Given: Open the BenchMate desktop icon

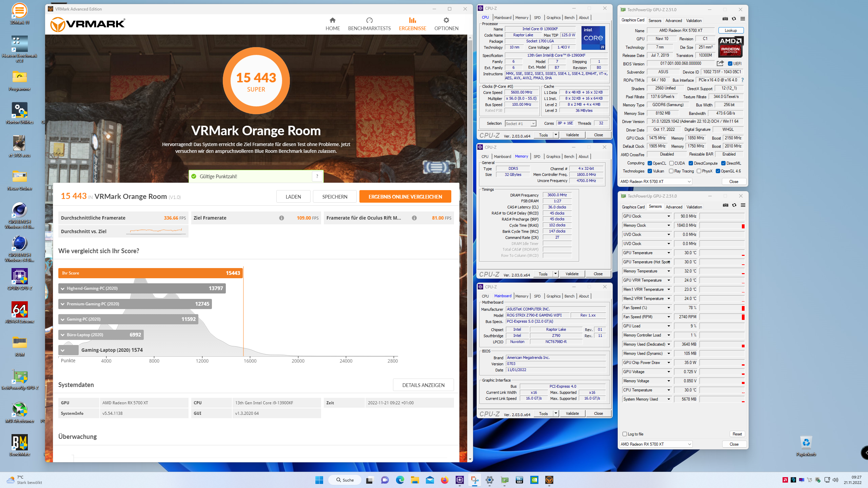Looking at the screenshot, I should tap(19, 445).
